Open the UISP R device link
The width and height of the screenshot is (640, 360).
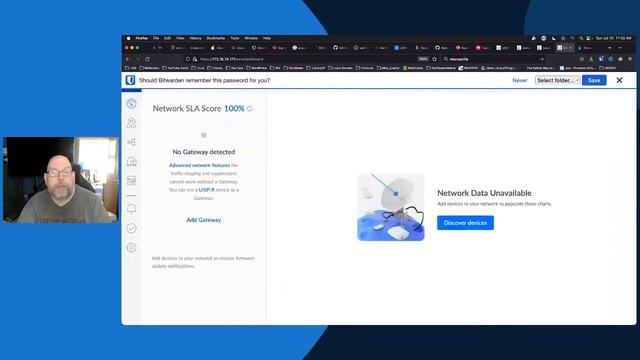point(207,190)
